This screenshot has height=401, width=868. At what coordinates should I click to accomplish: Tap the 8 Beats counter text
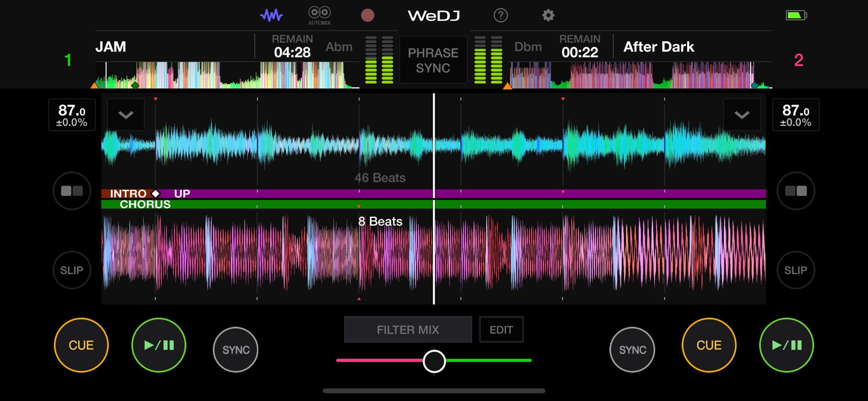[x=380, y=221]
